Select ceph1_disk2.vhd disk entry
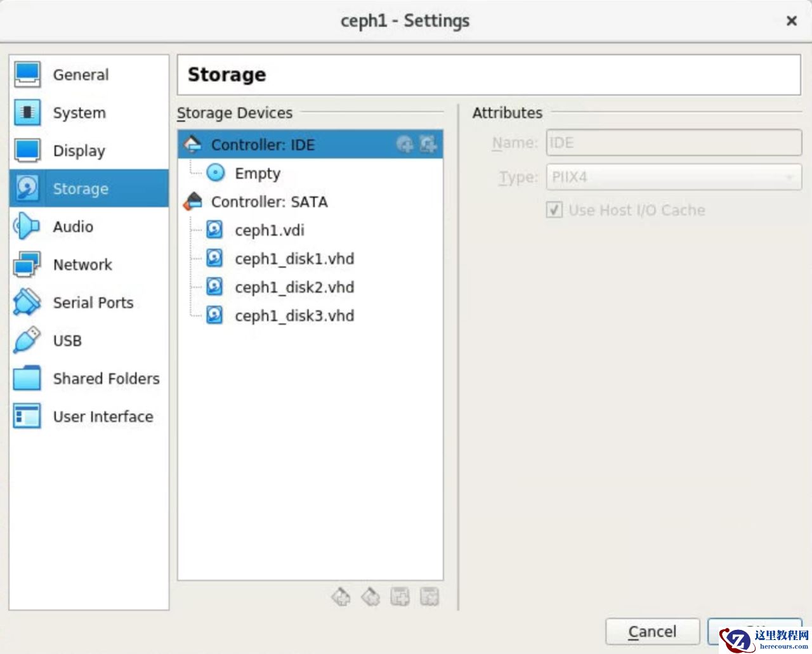 [x=310, y=287]
